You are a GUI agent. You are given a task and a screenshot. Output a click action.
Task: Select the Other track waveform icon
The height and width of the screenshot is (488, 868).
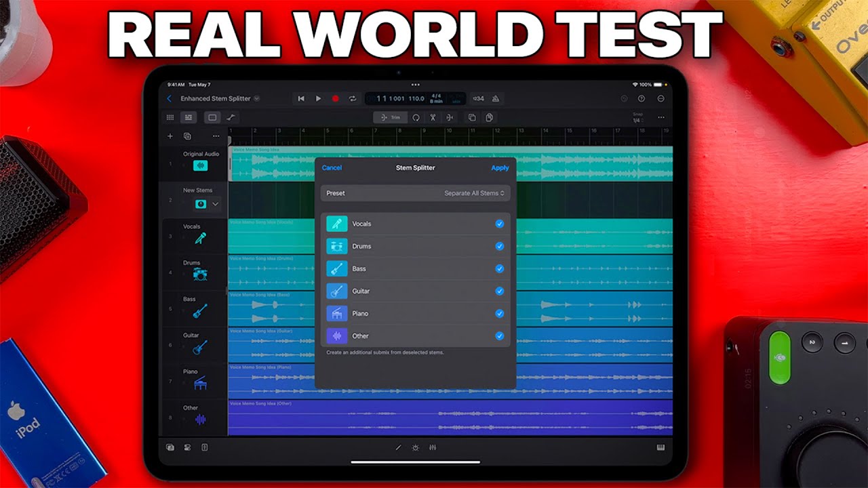pyautogui.click(x=200, y=420)
